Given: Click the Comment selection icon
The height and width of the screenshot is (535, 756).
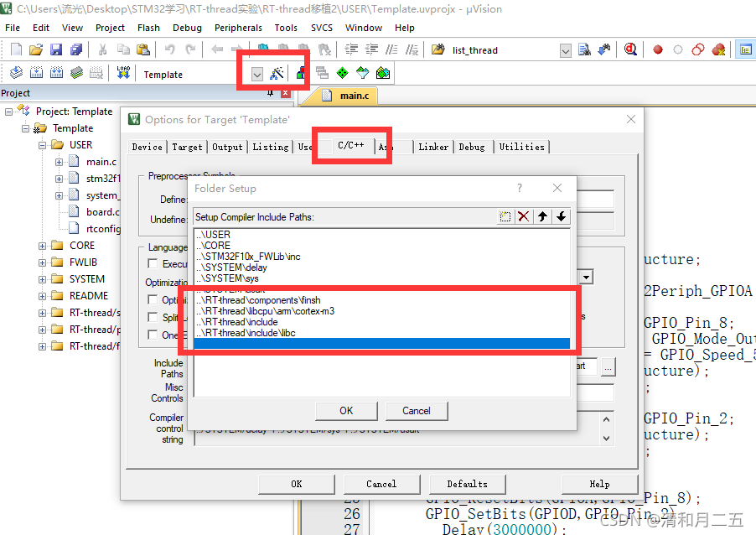Looking at the screenshot, I should [x=391, y=49].
